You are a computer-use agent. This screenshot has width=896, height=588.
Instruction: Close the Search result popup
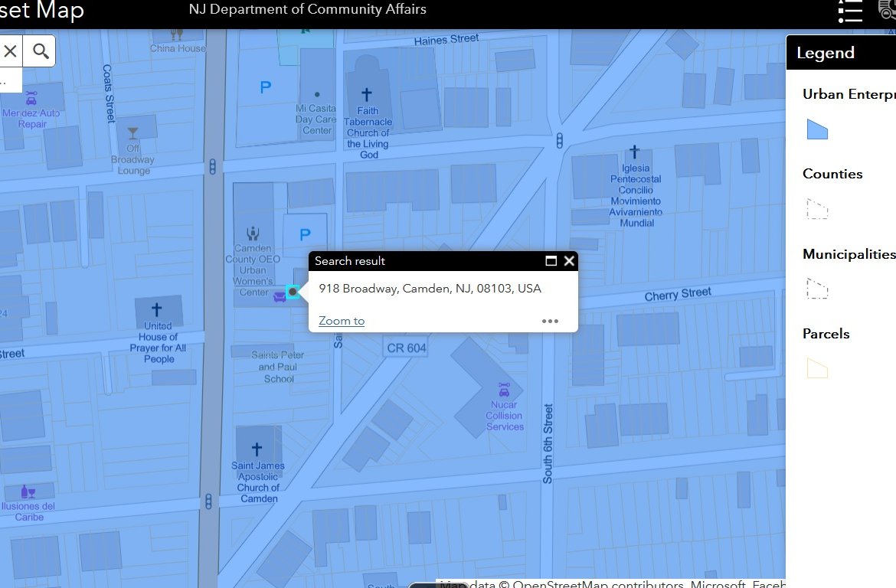pos(569,261)
